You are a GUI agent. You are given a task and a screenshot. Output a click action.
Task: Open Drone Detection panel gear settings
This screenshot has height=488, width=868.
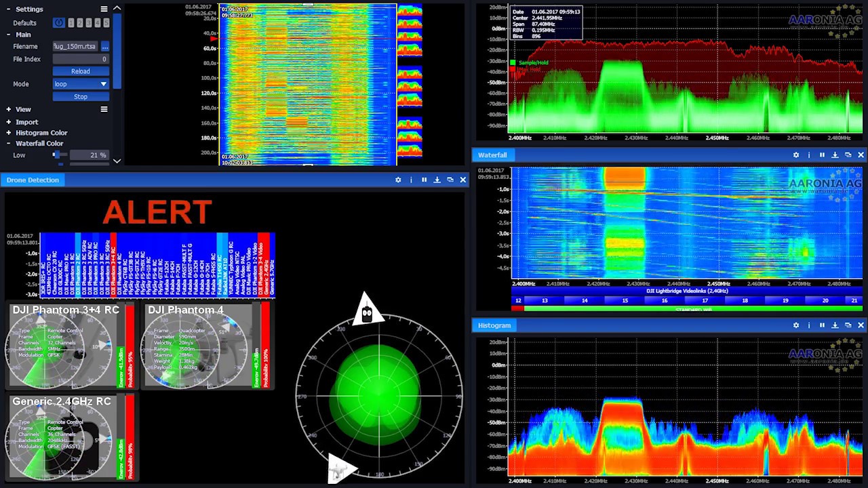398,180
